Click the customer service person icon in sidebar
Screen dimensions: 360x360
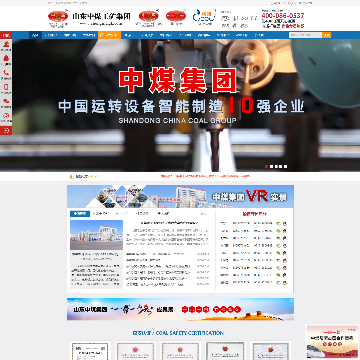coord(6,45)
